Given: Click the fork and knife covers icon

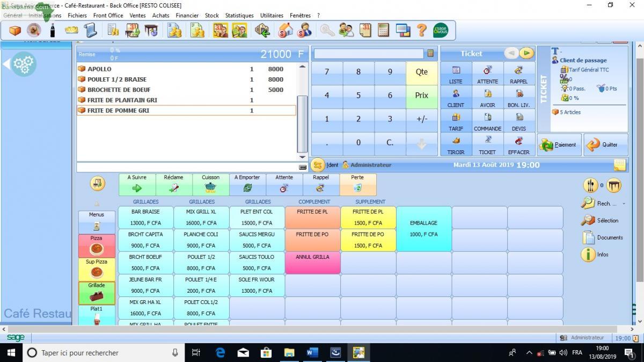Looking at the screenshot, I should [590, 185].
